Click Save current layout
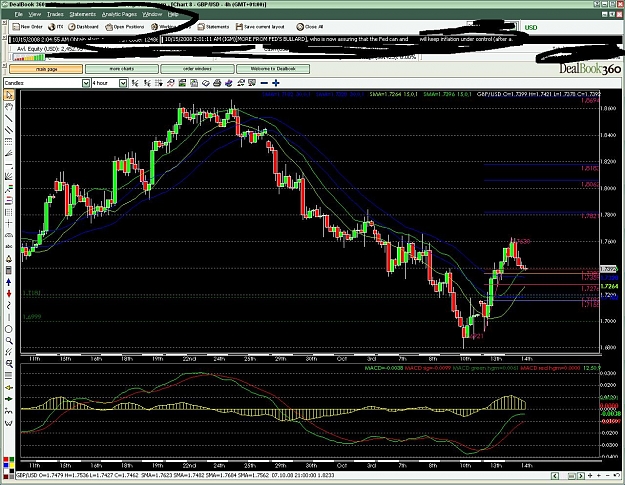 point(260,27)
